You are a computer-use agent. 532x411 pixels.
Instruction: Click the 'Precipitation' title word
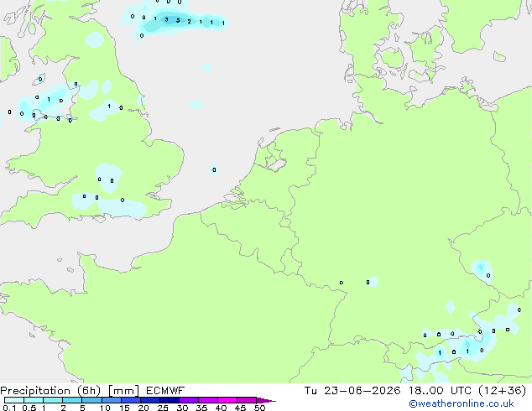(35, 391)
